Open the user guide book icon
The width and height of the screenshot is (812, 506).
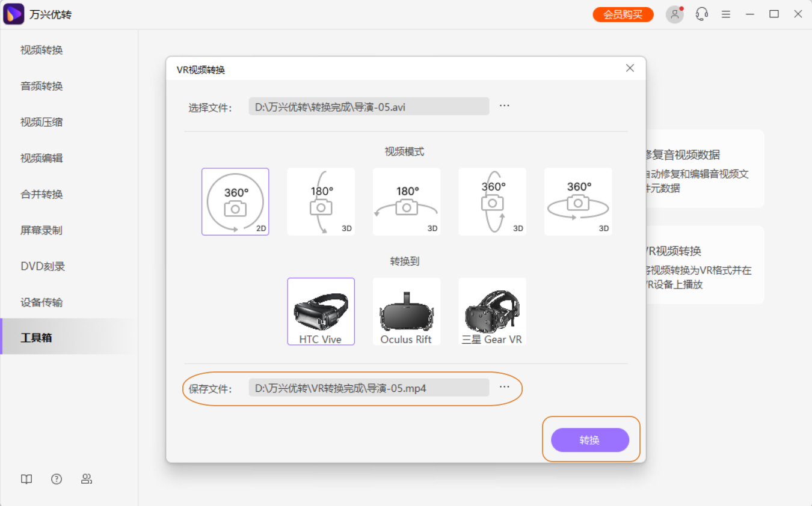(x=26, y=479)
